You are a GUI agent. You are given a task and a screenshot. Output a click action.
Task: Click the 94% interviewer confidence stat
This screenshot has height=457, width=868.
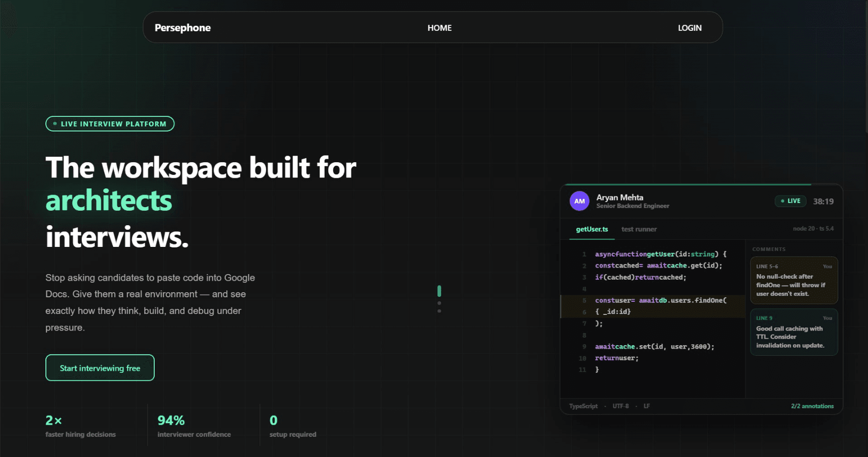[194, 426]
